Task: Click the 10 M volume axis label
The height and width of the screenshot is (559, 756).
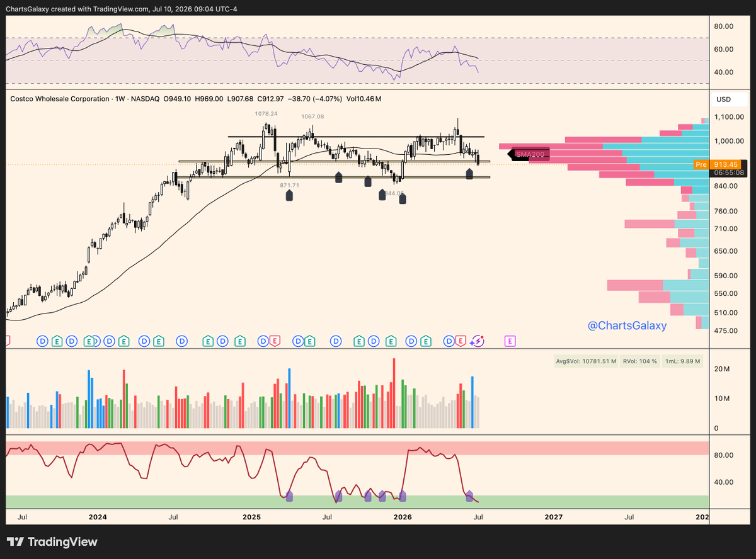Action: pyautogui.click(x=721, y=398)
